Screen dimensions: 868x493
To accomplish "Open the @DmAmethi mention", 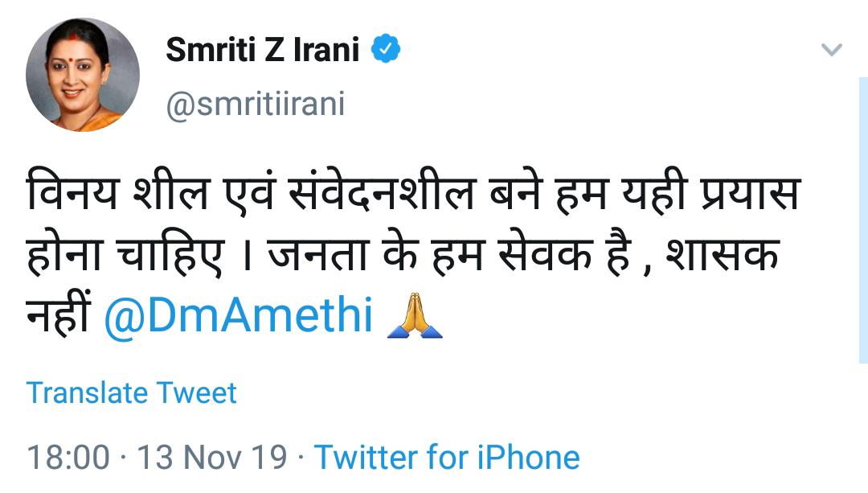I will (x=239, y=316).
